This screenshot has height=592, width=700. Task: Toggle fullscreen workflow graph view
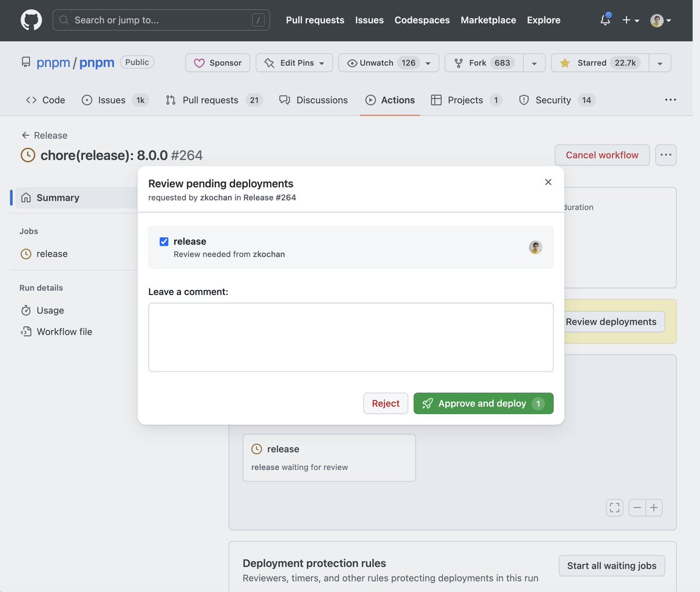click(615, 508)
